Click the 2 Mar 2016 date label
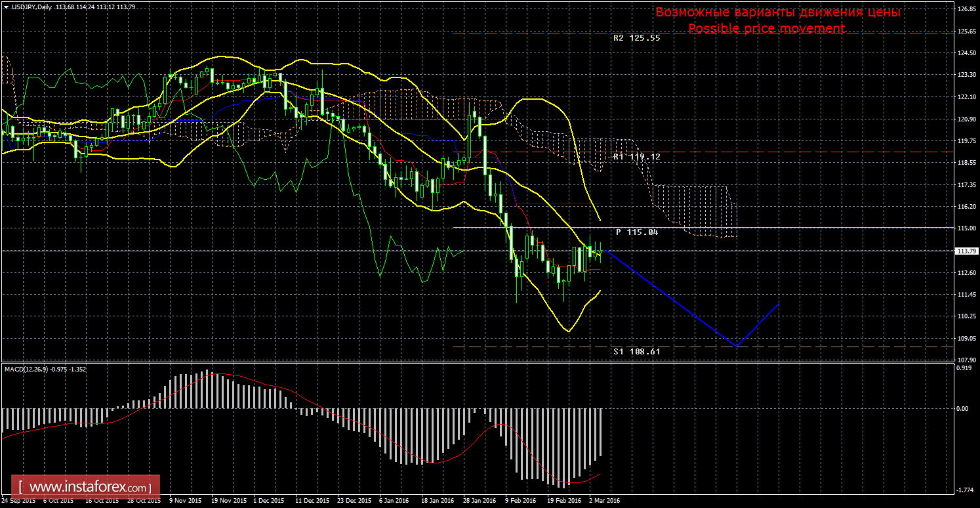Image resolution: width=980 pixels, height=508 pixels. click(x=605, y=500)
